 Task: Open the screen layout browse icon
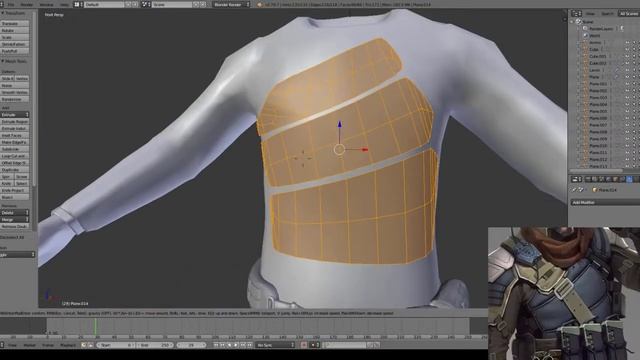pos(77,4)
